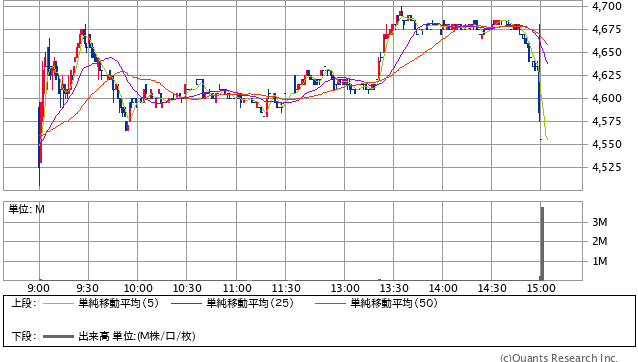Click the 15:00 time axis label
The image size is (638, 362).
[541, 288]
